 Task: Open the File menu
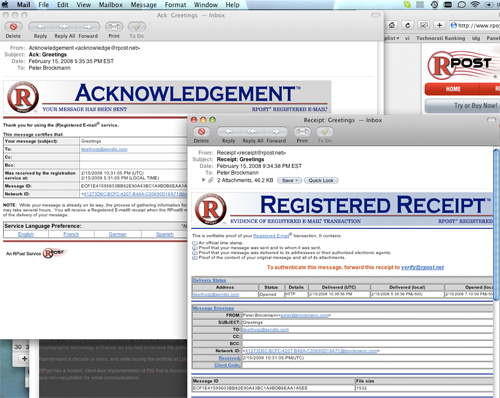point(44,5)
